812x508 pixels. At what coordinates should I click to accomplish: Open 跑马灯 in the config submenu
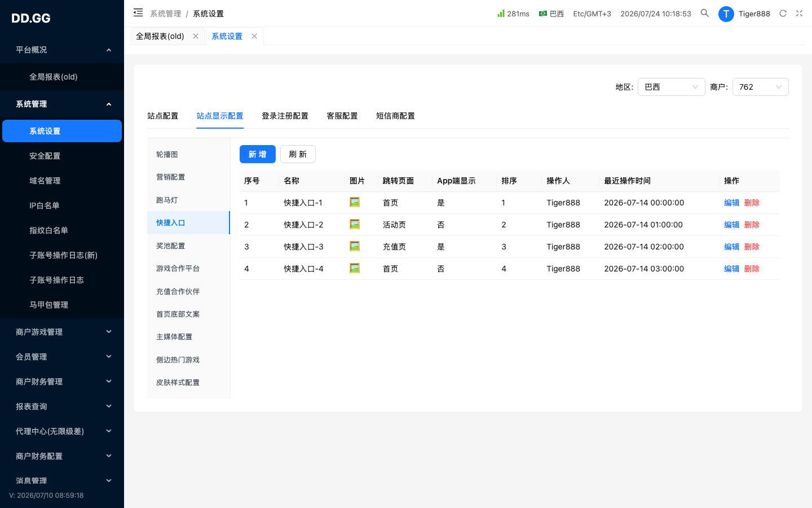(x=188, y=200)
